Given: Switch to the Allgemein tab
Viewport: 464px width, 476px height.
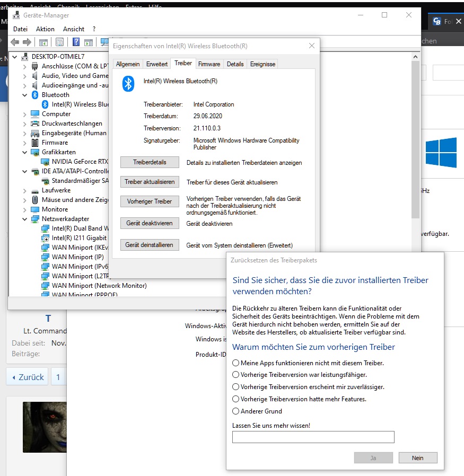Looking at the screenshot, I should [128, 64].
